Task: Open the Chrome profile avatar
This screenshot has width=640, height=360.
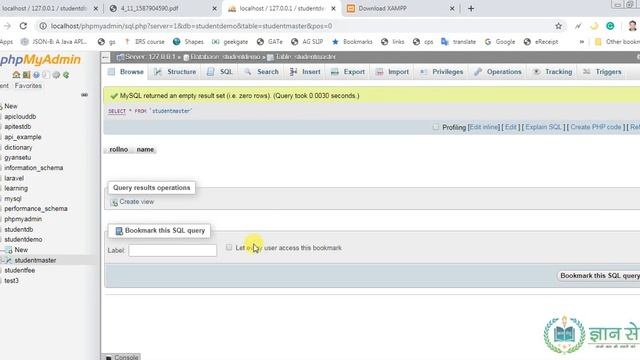Action: pyautogui.click(x=632, y=26)
